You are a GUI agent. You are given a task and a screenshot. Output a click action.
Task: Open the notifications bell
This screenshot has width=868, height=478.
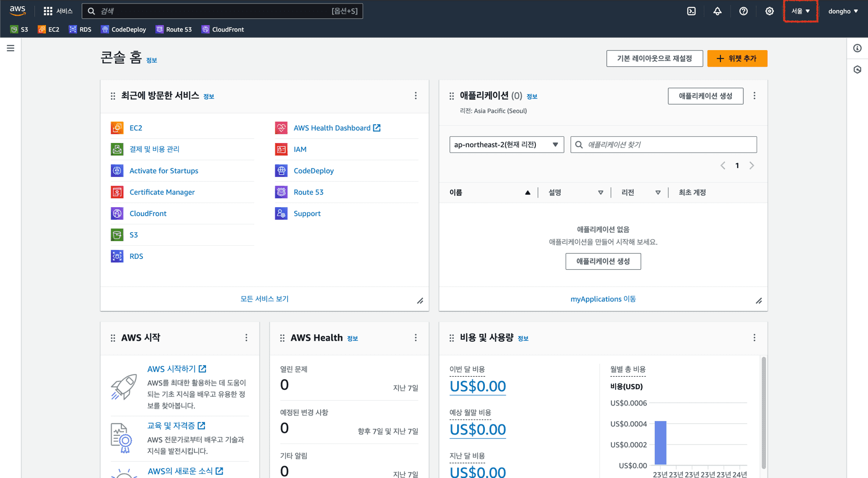coord(717,11)
